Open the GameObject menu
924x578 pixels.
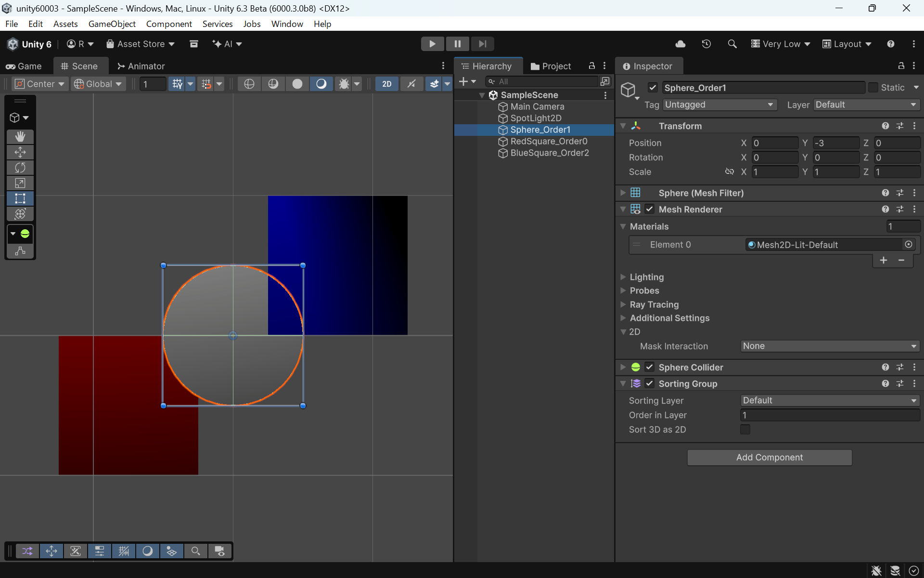click(x=112, y=24)
